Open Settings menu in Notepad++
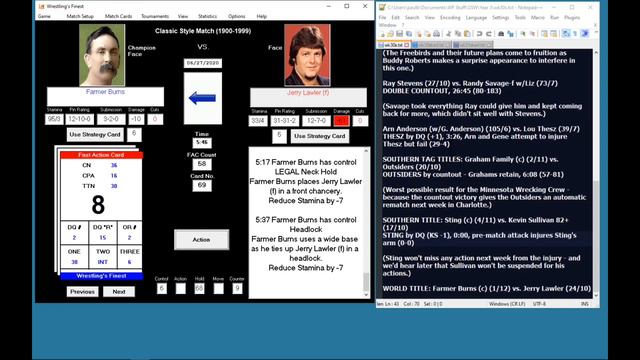This screenshot has width=640, height=360. coord(500,18)
